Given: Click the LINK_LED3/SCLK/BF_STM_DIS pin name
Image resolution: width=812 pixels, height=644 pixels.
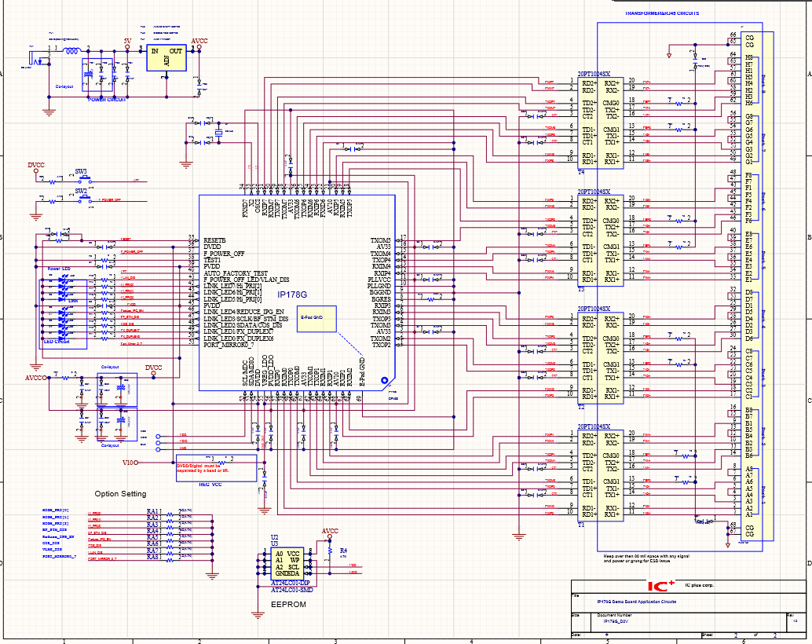Looking at the screenshot, I should pyautogui.click(x=246, y=319).
